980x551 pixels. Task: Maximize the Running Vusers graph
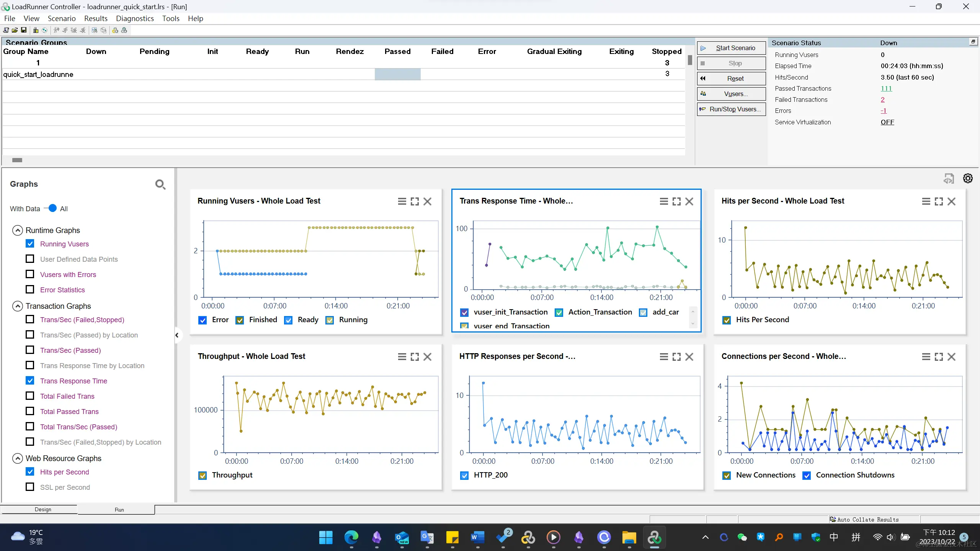415,201
